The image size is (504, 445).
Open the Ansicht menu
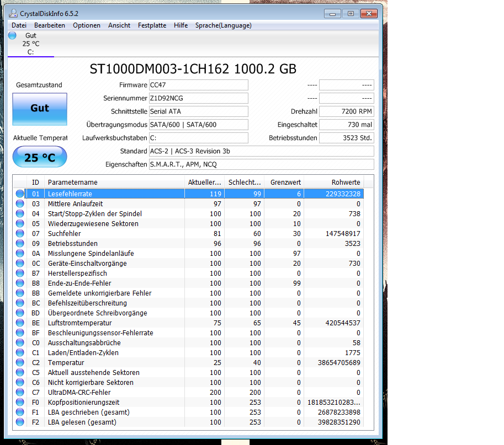119,25
